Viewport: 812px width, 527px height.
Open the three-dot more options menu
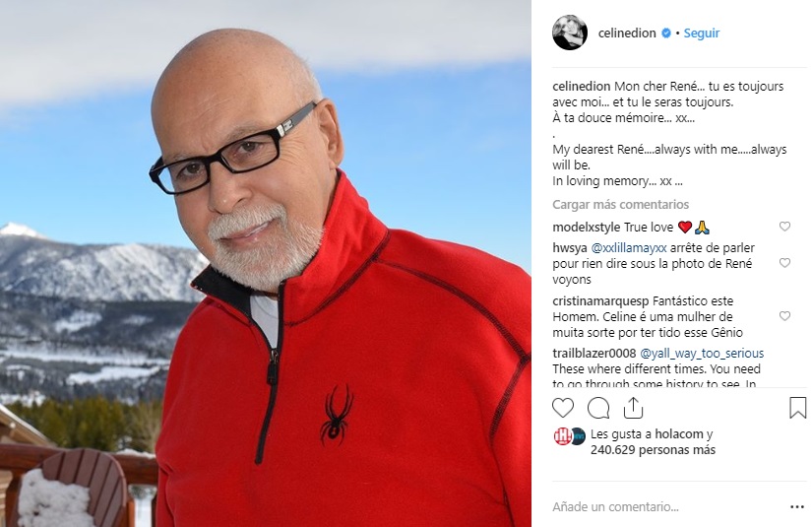click(x=797, y=506)
